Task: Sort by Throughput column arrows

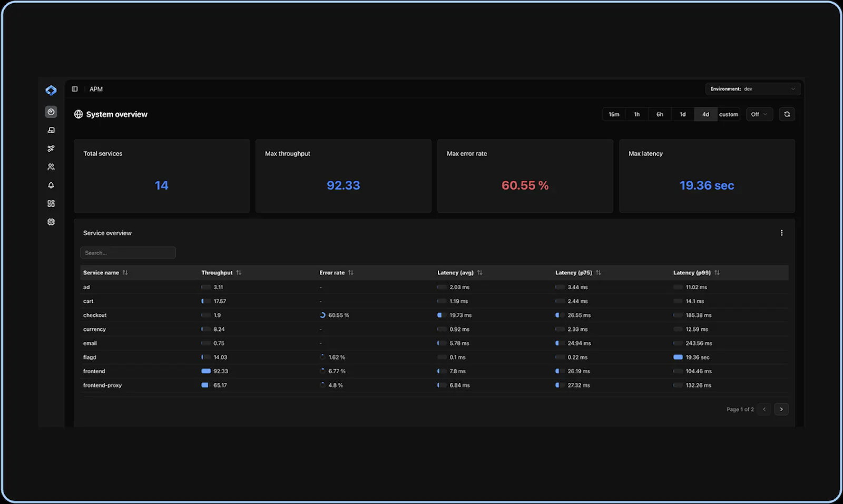Action: click(239, 273)
